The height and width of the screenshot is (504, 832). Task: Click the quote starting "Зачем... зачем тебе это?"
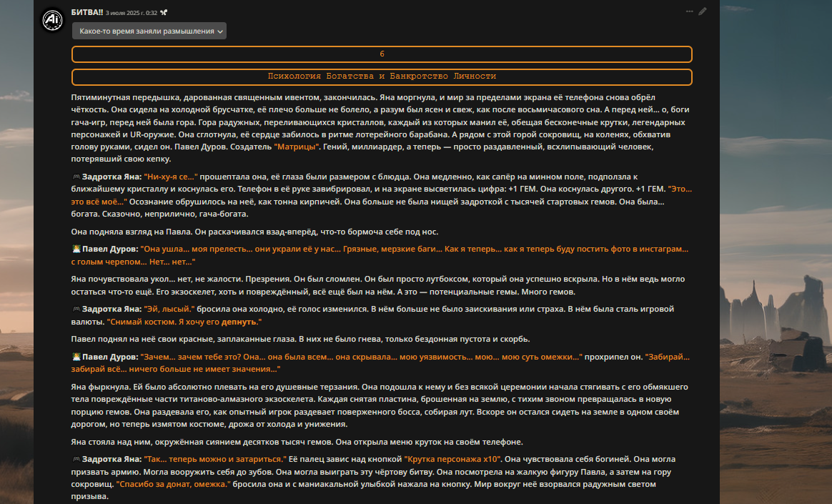[362, 357]
